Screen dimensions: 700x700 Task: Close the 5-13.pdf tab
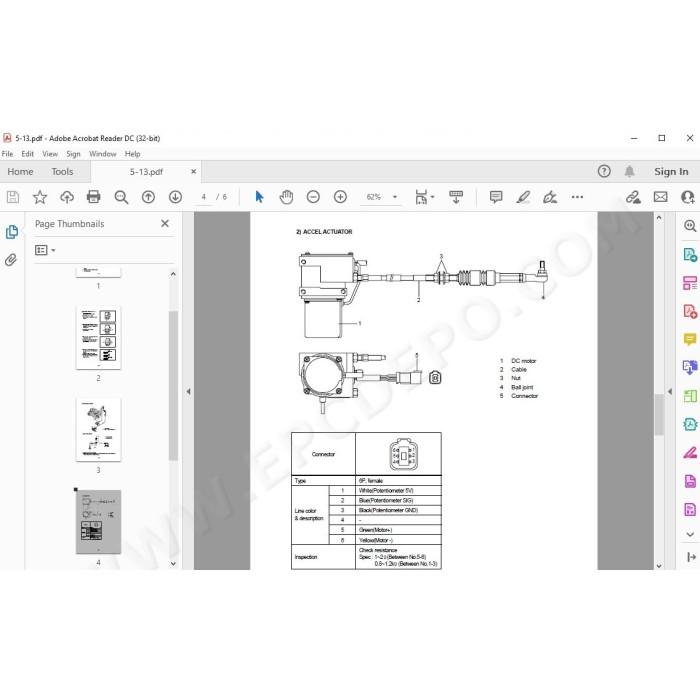pos(193,171)
